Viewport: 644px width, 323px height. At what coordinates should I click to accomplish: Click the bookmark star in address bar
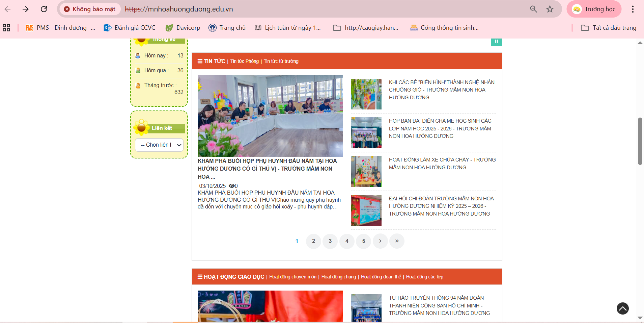point(550,9)
